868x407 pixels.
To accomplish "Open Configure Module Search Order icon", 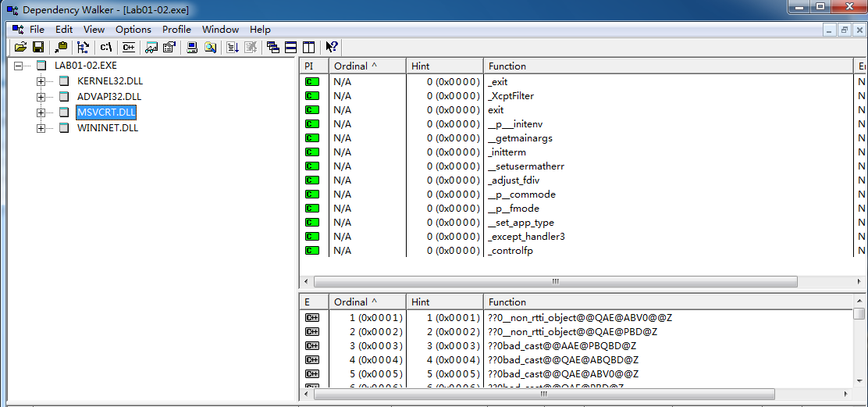I will [x=210, y=47].
